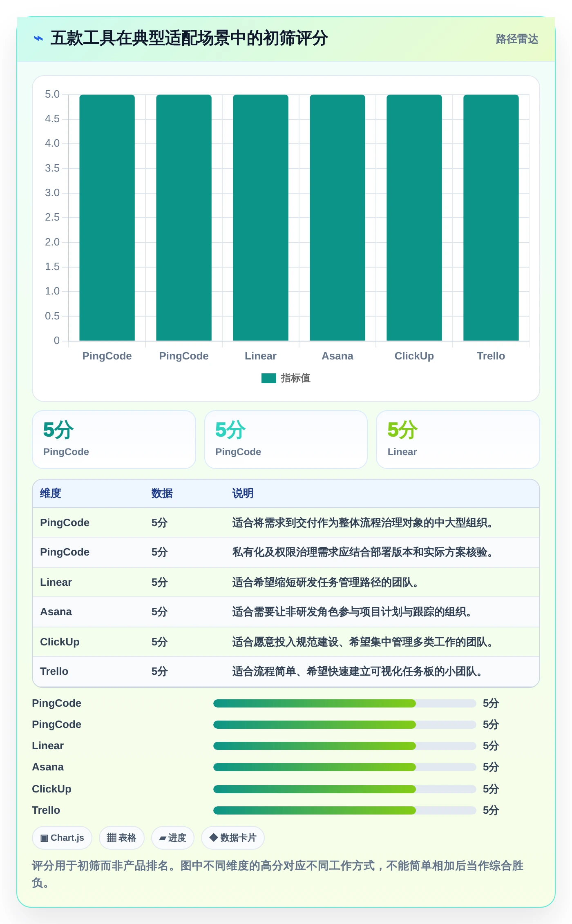This screenshot has width=572, height=924.
Task: Click the ClickUp bar in the chart
Action: (x=414, y=218)
